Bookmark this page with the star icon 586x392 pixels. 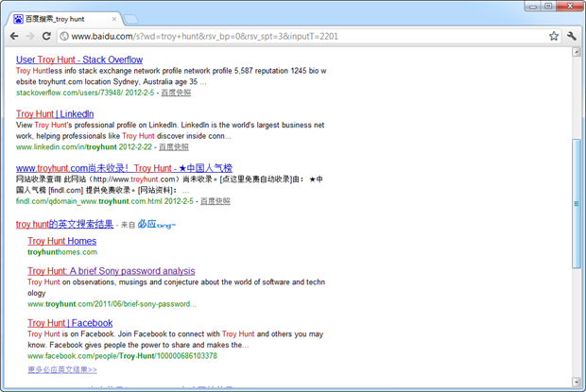[x=554, y=36]
